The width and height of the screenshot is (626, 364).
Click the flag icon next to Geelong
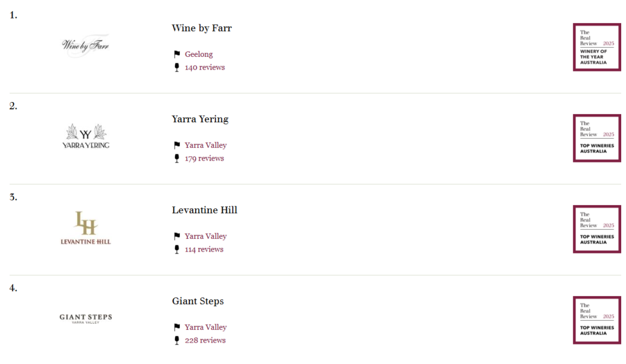[177, 54]
